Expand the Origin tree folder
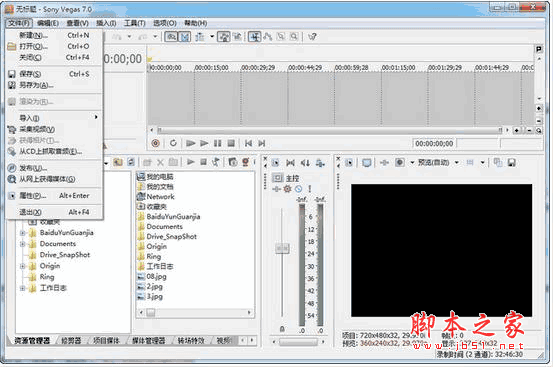 [x=23, y=266]
